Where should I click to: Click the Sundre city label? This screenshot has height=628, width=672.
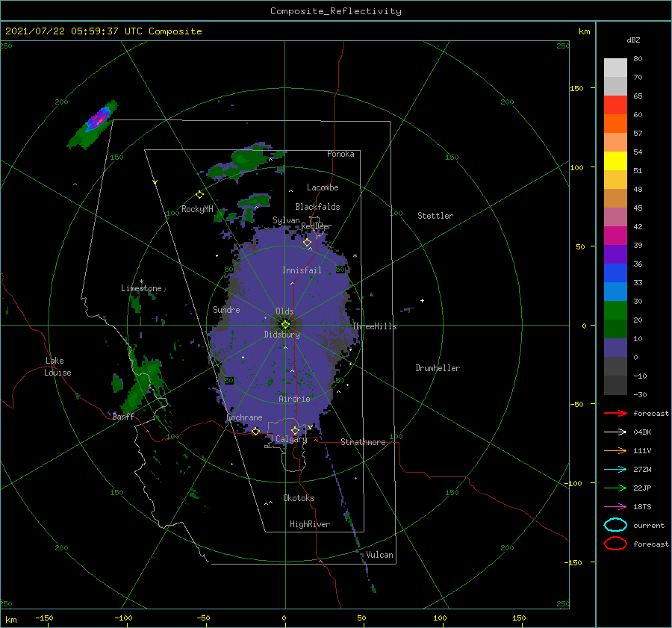[x=226, y=309]
